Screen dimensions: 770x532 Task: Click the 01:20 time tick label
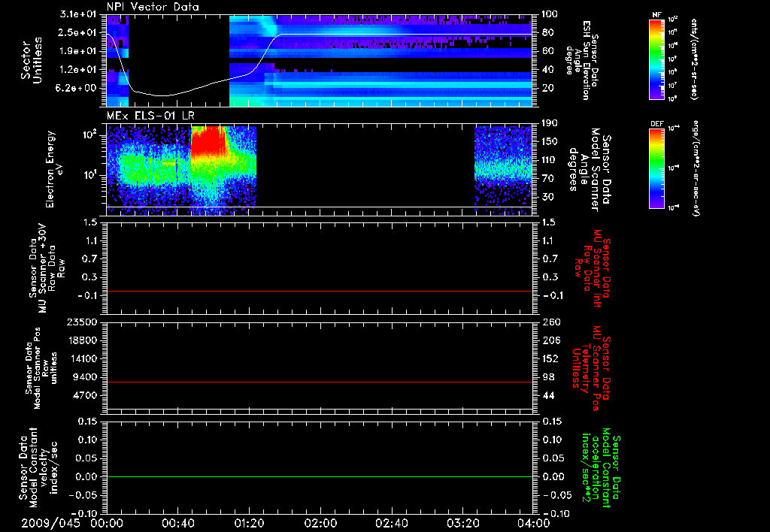click(x=249, y=523)
